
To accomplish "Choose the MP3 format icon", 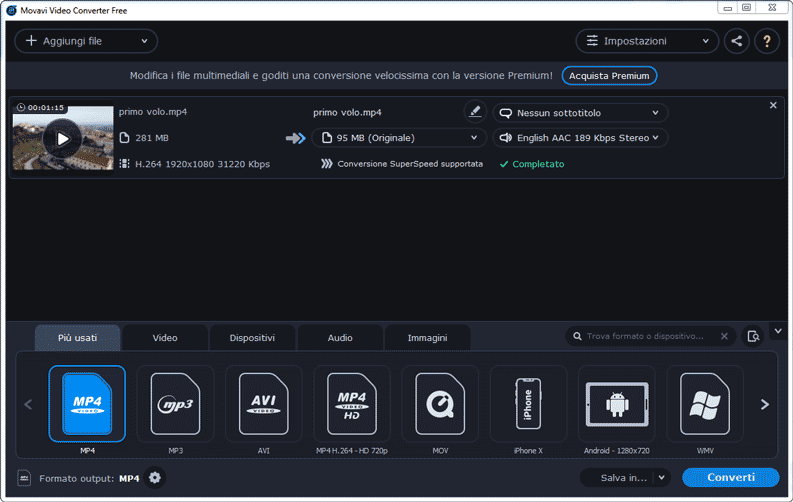I will [175, 403].
